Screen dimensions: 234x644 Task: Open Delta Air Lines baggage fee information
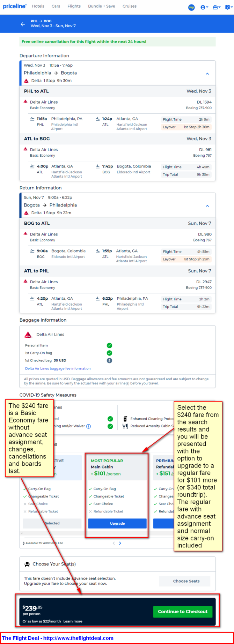click(58, 368)
